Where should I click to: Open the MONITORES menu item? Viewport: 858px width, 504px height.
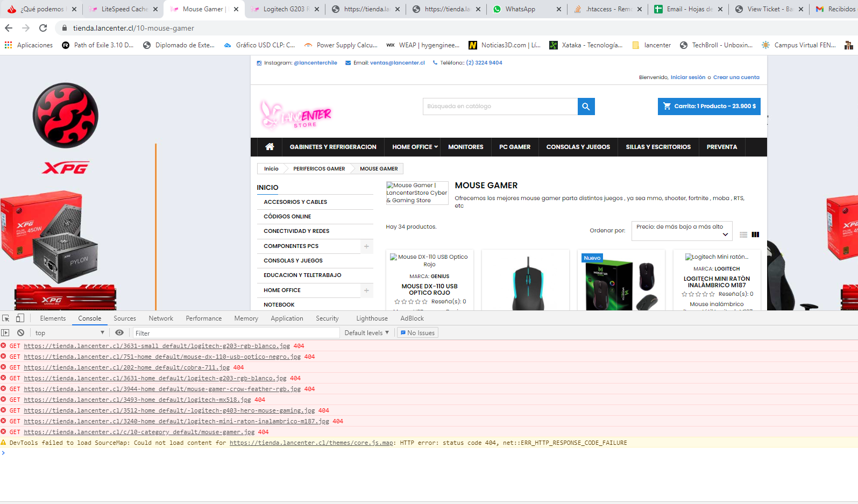[x=466, y=147]
